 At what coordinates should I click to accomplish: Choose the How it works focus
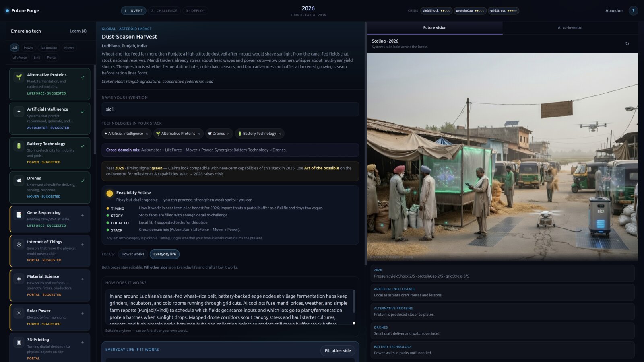click(x=133, y=254)
